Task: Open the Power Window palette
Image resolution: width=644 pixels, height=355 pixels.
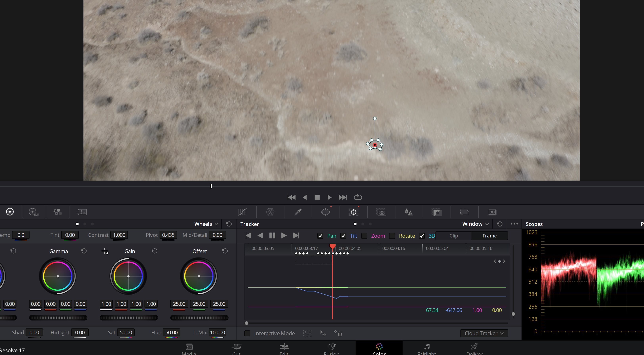Action: [325, 212]
